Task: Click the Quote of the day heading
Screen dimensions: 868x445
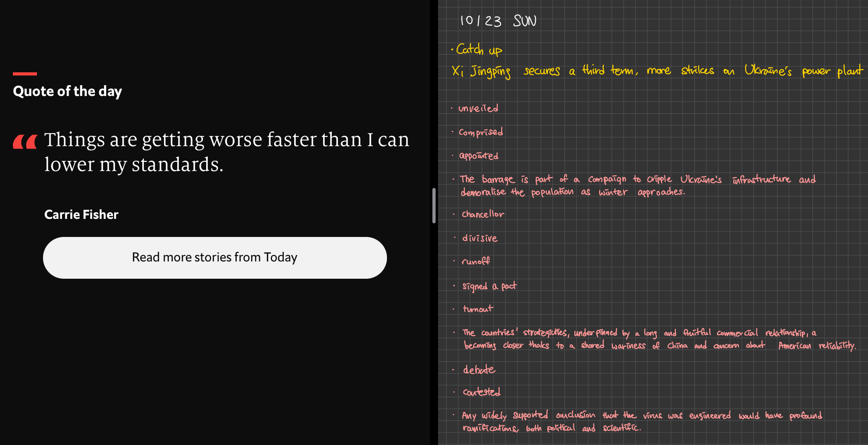Action: click(x=68, y=92)
